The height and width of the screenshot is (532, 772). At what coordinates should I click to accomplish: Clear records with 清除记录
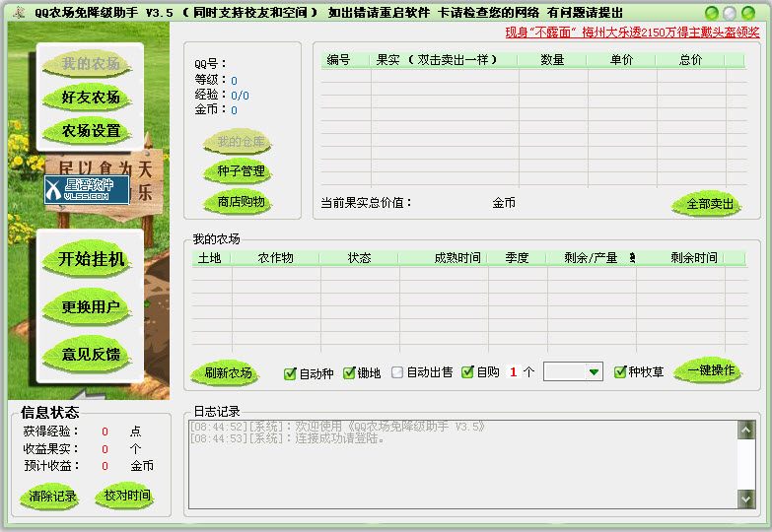point(51,497)
